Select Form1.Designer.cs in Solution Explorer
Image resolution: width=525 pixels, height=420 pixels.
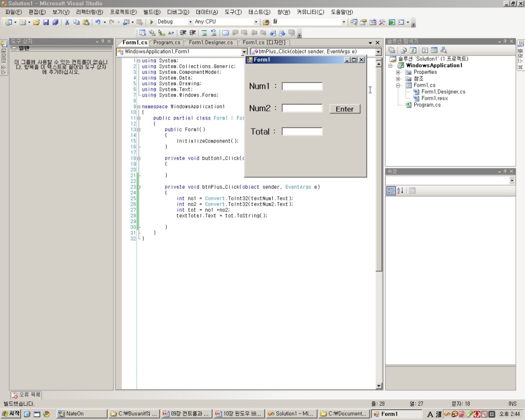pos(443,92)
